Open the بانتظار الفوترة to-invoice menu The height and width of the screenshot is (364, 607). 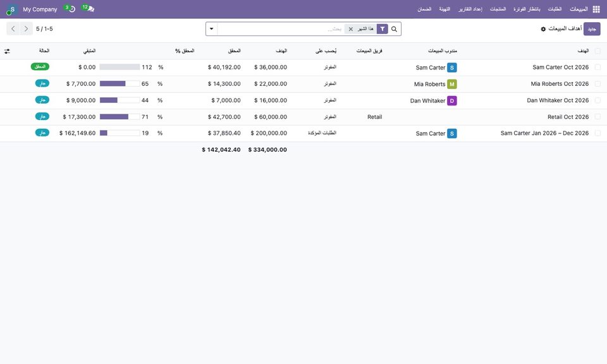[527, 9]
